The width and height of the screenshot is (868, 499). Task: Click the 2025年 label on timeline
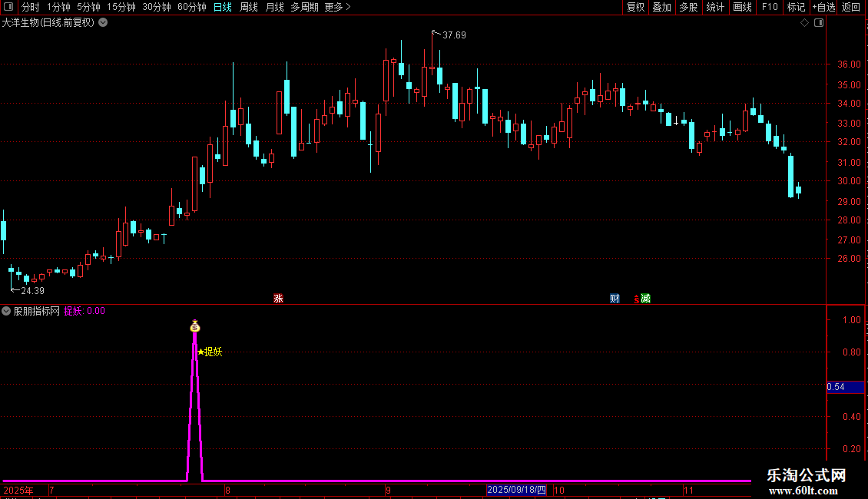point(18,490)
